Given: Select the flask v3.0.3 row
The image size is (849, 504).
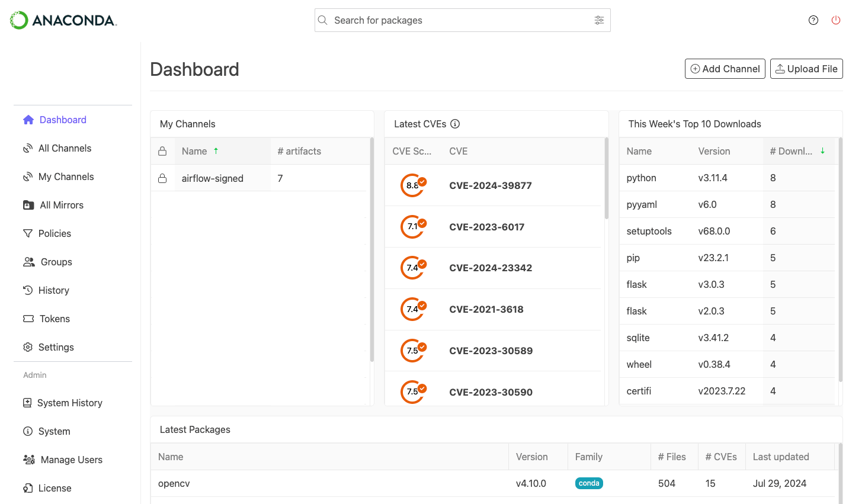Looking at the screenshot, I should click(x=727, y=284).
